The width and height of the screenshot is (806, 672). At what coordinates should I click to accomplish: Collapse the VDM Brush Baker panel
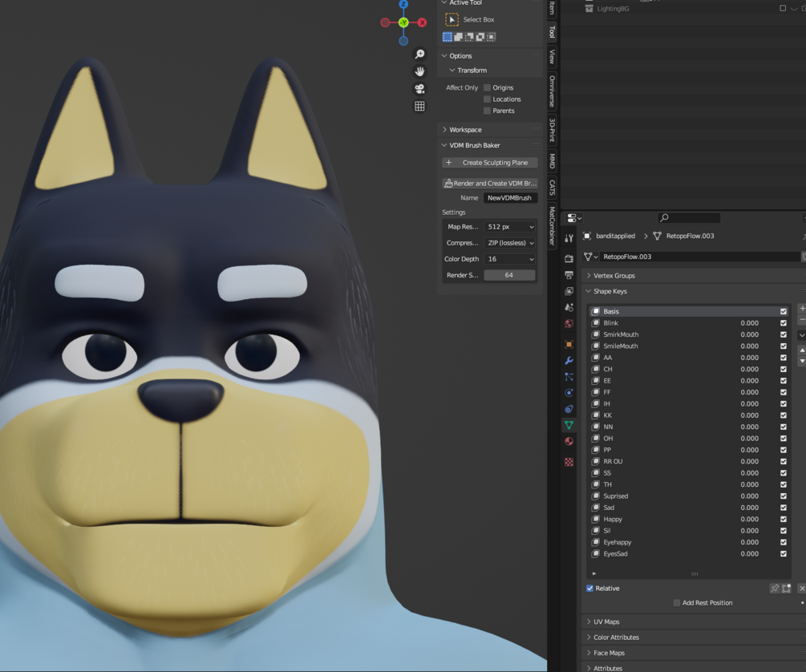[444, 145]
